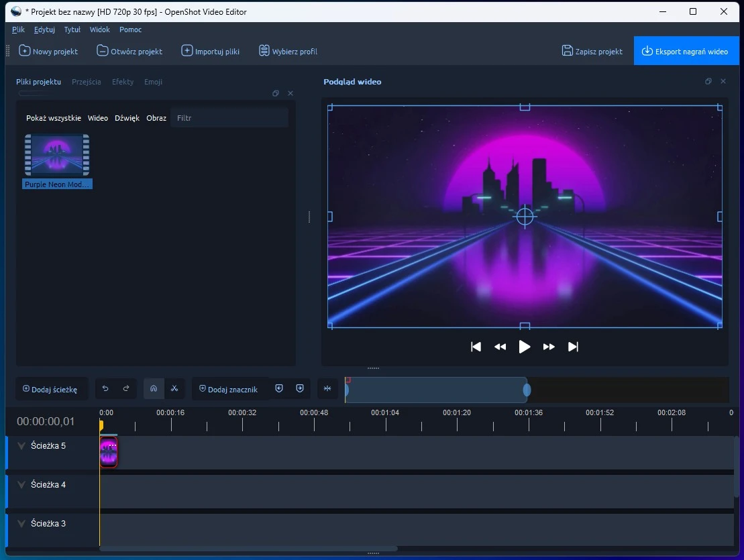Screen dimensions: 744x560
Task: Filter project files to show only Dźwięk
Action: tap(127, 117)
